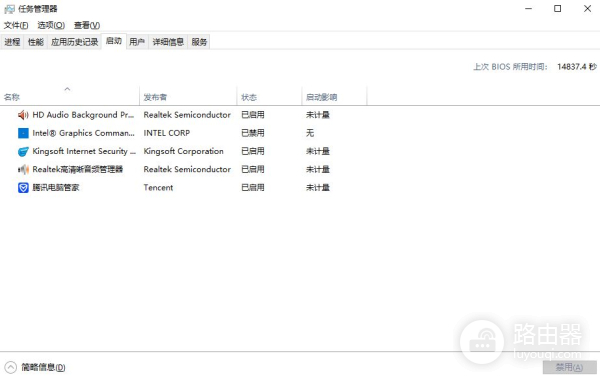Click the Kingsoft Internet Security icon
Image resolution: width=600 pixels, height=382 pixels.
tap(23, 152)
